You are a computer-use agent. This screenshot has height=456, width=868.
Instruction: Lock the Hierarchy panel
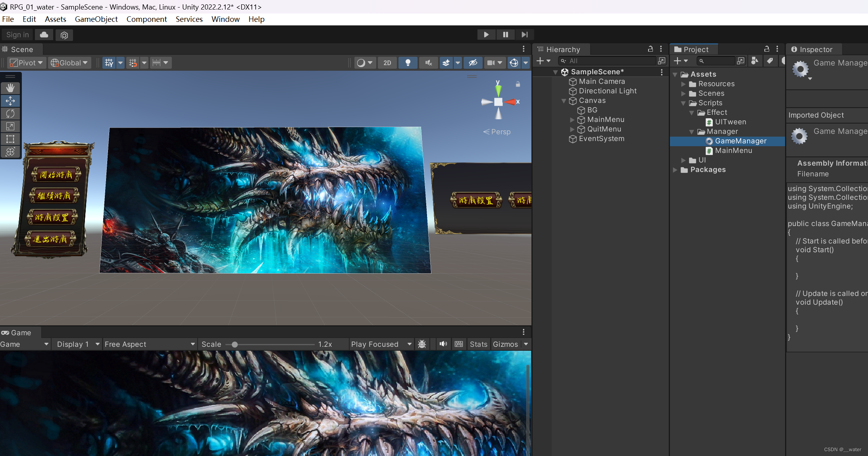point(651,49)
